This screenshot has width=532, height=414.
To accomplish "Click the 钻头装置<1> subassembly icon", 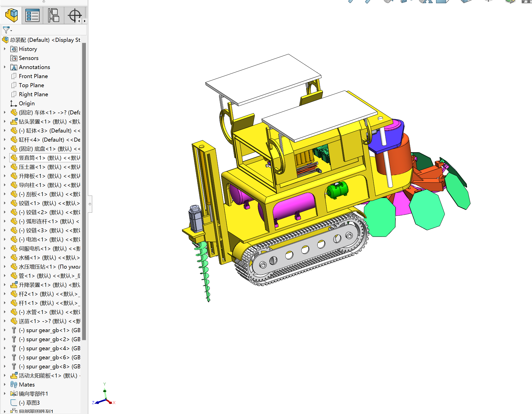I will 14,122.
